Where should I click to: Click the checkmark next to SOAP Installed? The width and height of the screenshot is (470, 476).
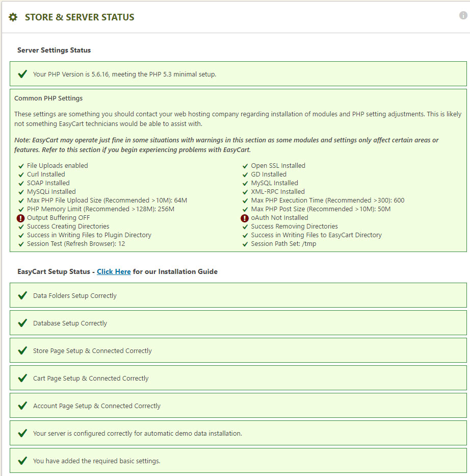(21, 183)
